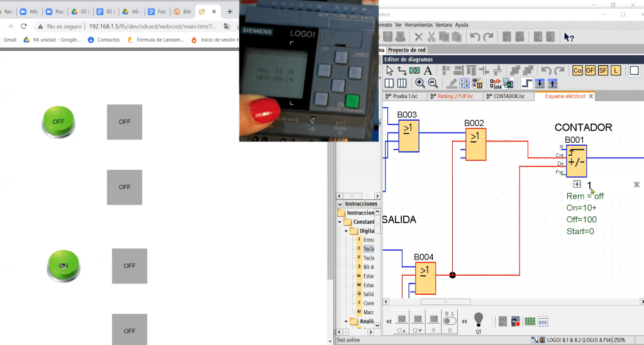Collapse the Instrucciones panel header arrow

tap(340, 204)
